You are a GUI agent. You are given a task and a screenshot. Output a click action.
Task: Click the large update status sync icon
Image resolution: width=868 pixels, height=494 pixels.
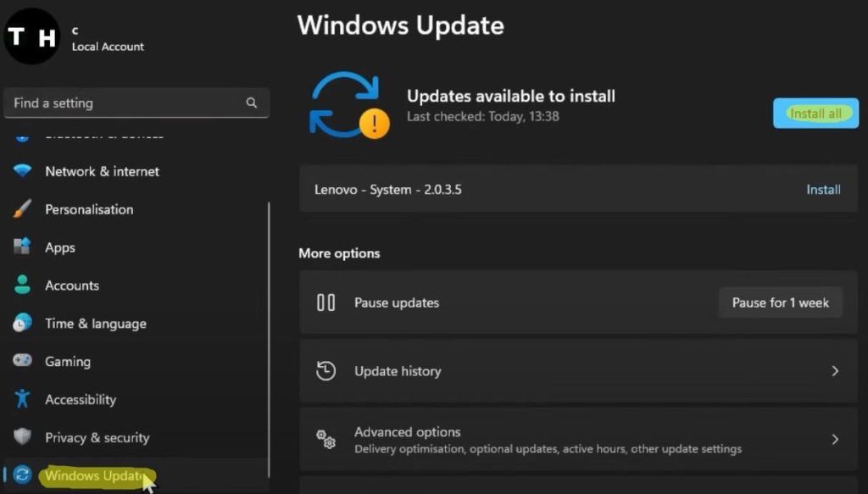(348, 105)
